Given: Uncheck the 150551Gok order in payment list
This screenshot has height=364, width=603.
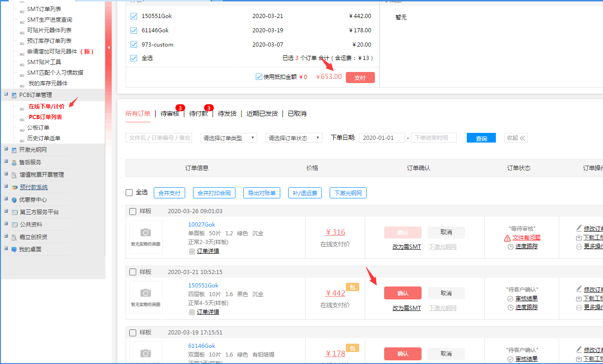Looking at the screenshot, I should (134, 16).
